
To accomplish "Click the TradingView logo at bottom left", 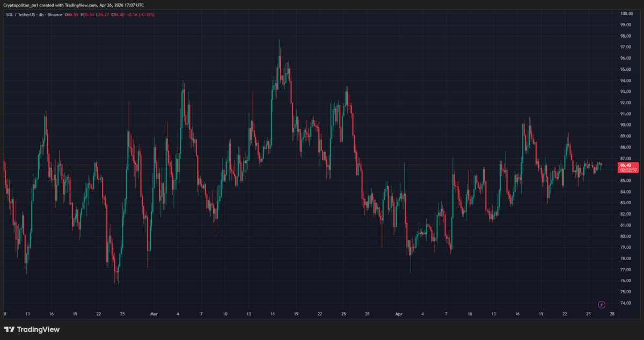I will [32, 329].
